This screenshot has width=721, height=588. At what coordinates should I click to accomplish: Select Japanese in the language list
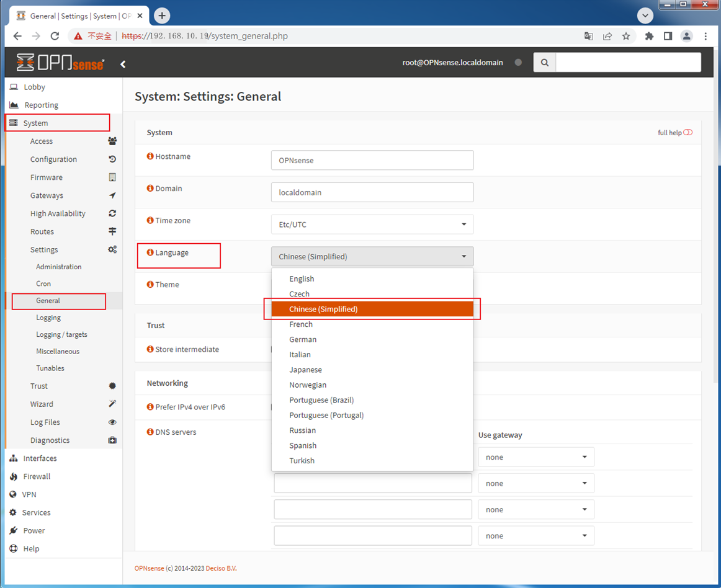pyautogui.click(x=372, y=370)
